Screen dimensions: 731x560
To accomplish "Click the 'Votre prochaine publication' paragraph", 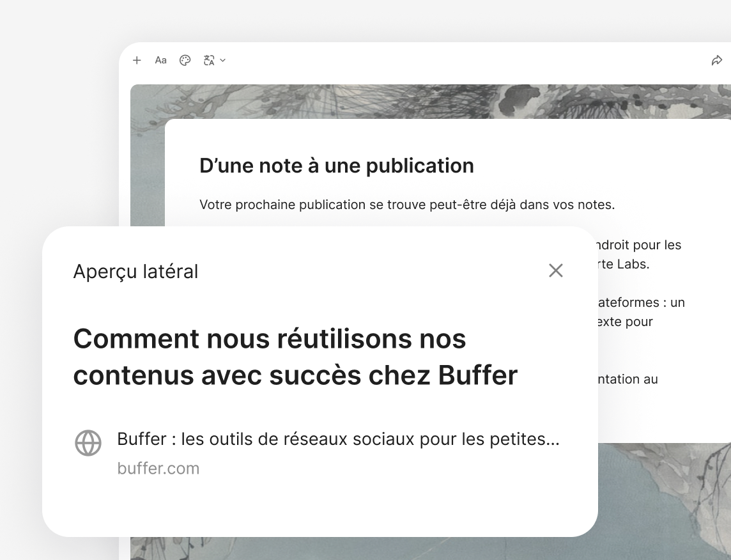I will pos(407,205).
